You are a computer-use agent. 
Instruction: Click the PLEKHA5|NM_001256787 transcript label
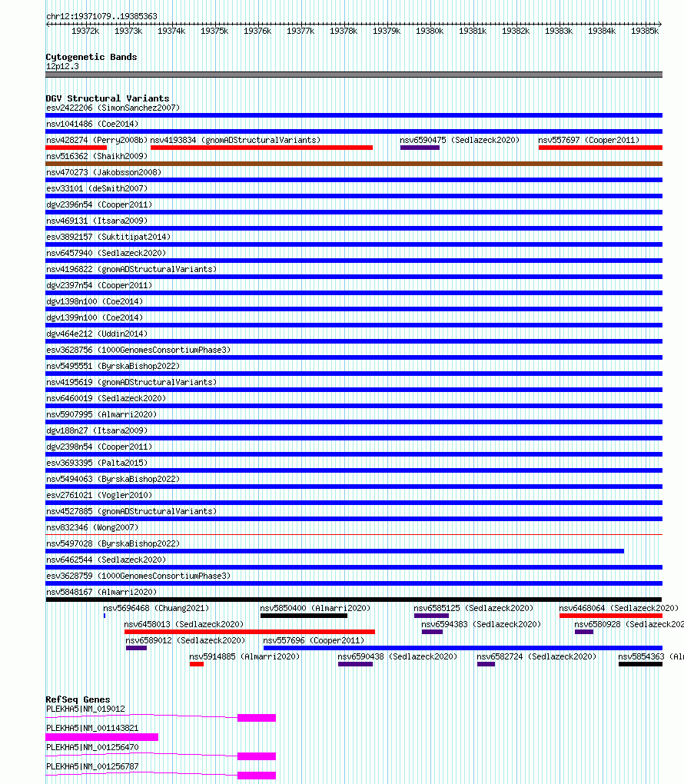(92, 766)
